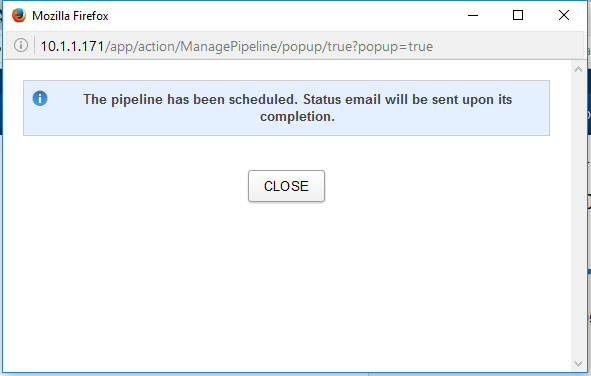
Task: Click the Firefox logo in title bar
Action: pos(19,15)
